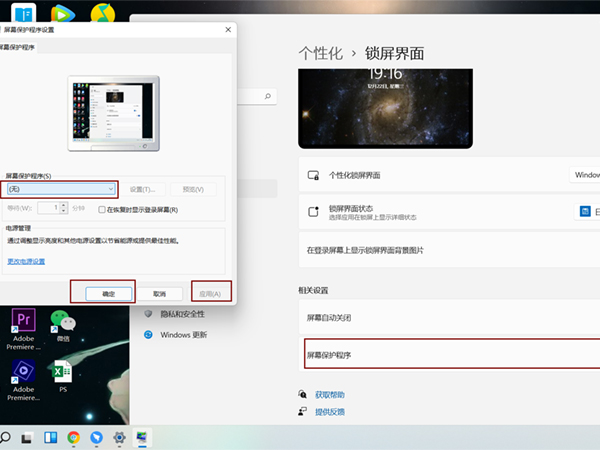
Task: Open the Excel-style PS desktop icon
Action: [x=63, y=377]
